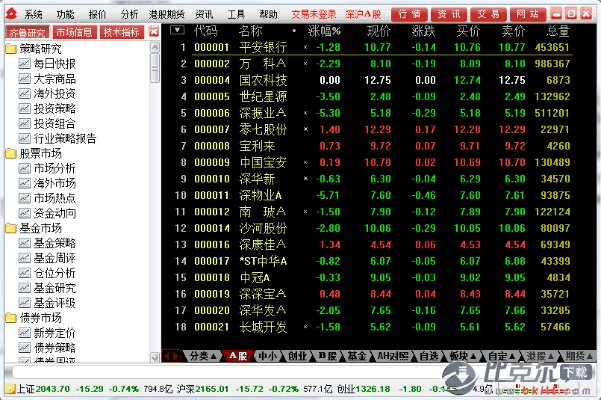Select the 创业 bottom tab

click(297, 356)
